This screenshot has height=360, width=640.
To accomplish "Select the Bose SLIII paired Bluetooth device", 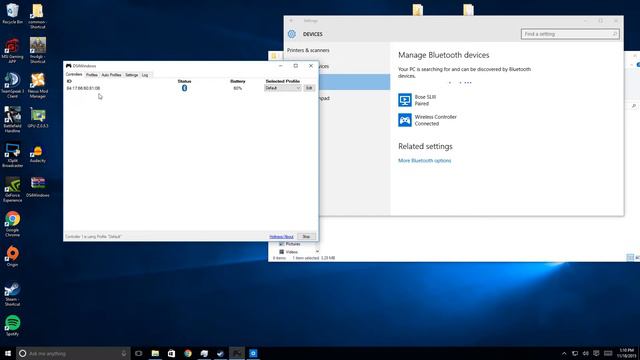I will click(417, 100).
